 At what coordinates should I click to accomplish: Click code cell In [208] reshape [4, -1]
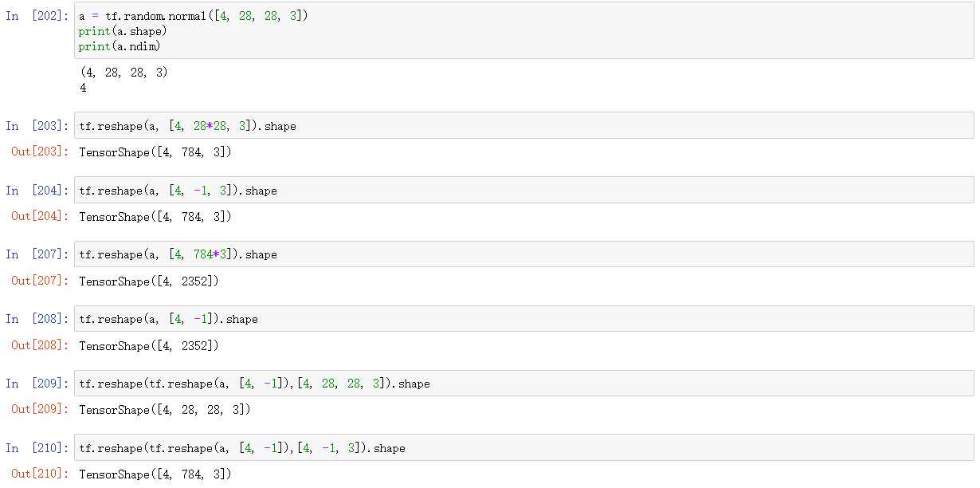tap(523, 319)
